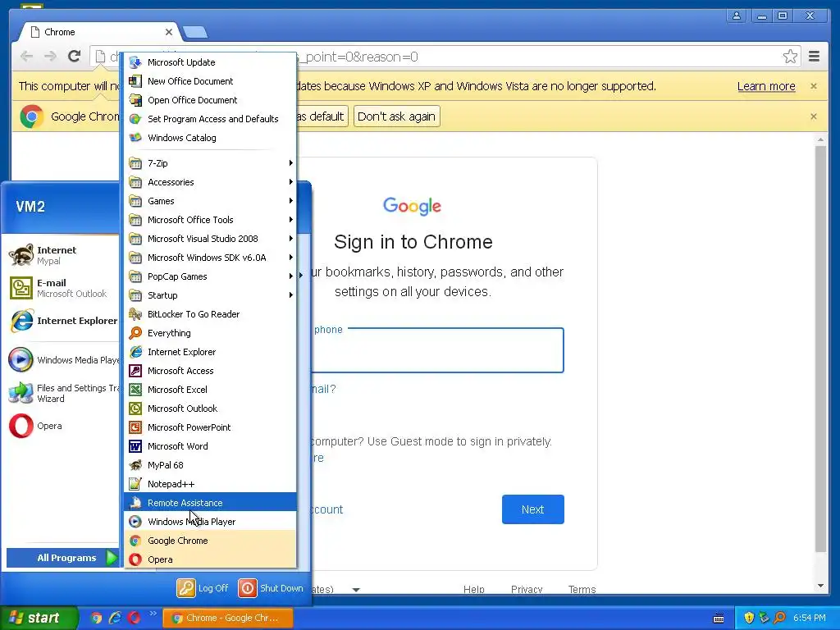Click on-screen keyboard icon on taskbar
840x630 pixels.
(x=719, y=619)
